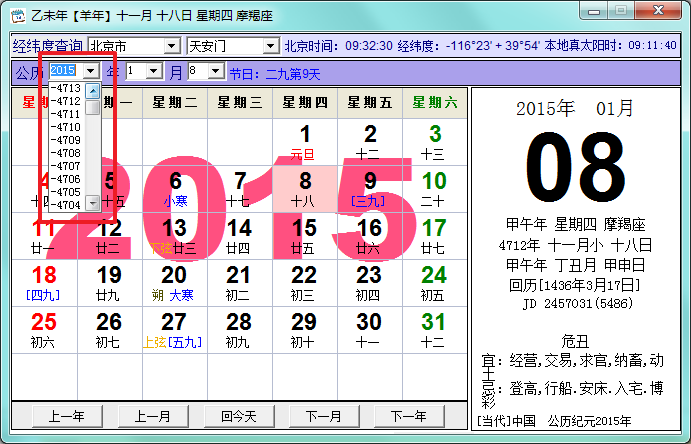Viewport: 691px width, 444px height.
Task: Click the calendar app icon in title bar
Action: [18, 15]
